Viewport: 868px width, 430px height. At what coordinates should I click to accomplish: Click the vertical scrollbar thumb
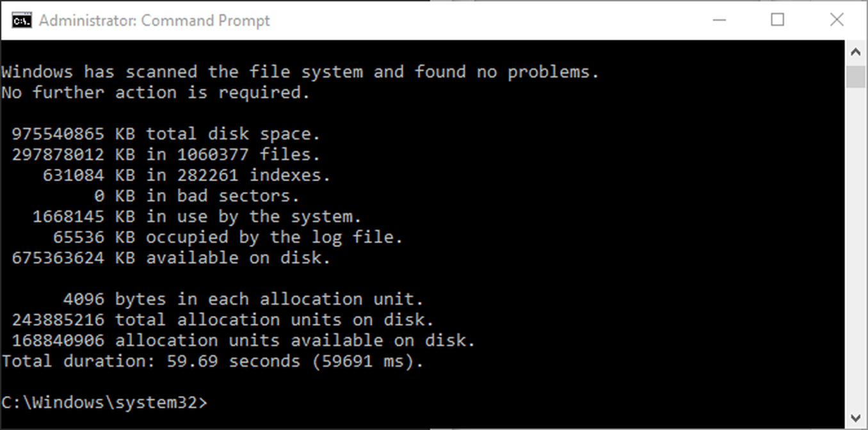856,76
